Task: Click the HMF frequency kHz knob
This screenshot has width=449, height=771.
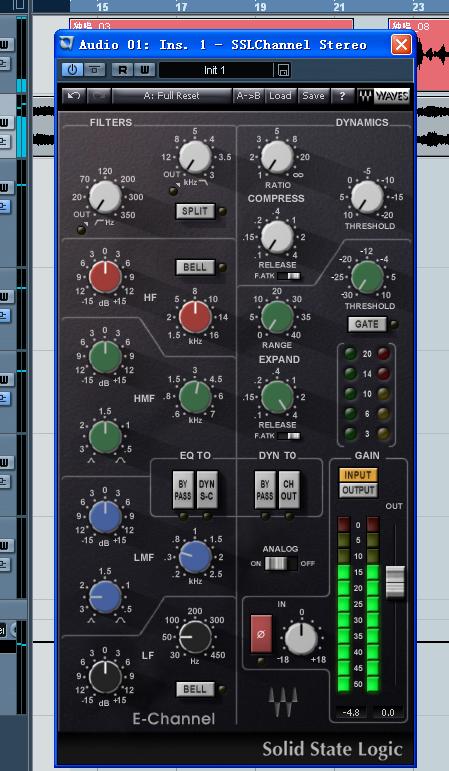Action: 195,396
